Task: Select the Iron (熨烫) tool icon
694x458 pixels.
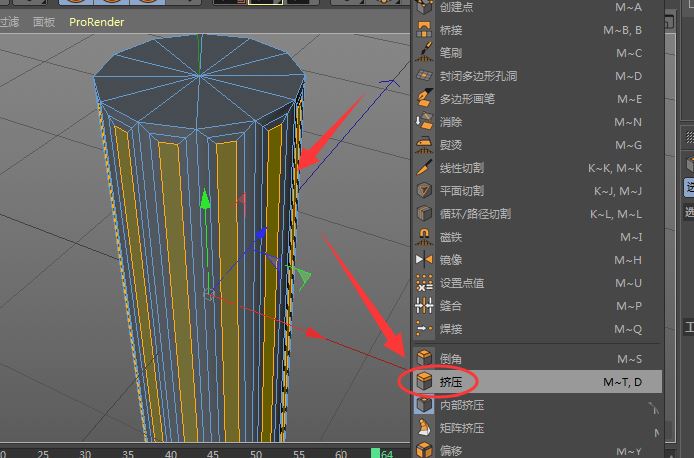Action: 424,145
